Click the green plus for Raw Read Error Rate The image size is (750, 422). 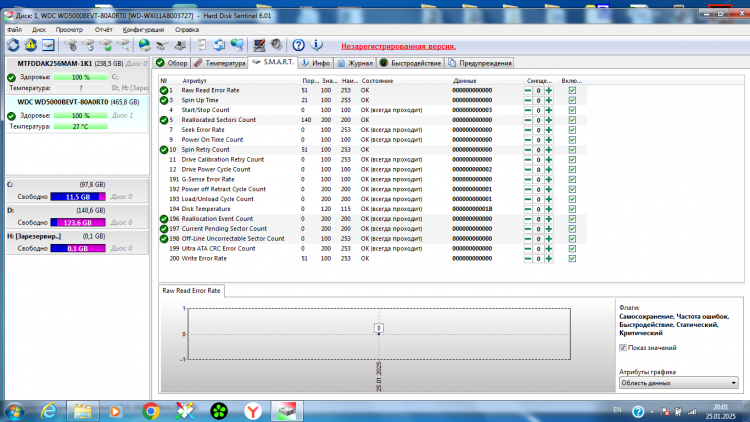point(549,90)
